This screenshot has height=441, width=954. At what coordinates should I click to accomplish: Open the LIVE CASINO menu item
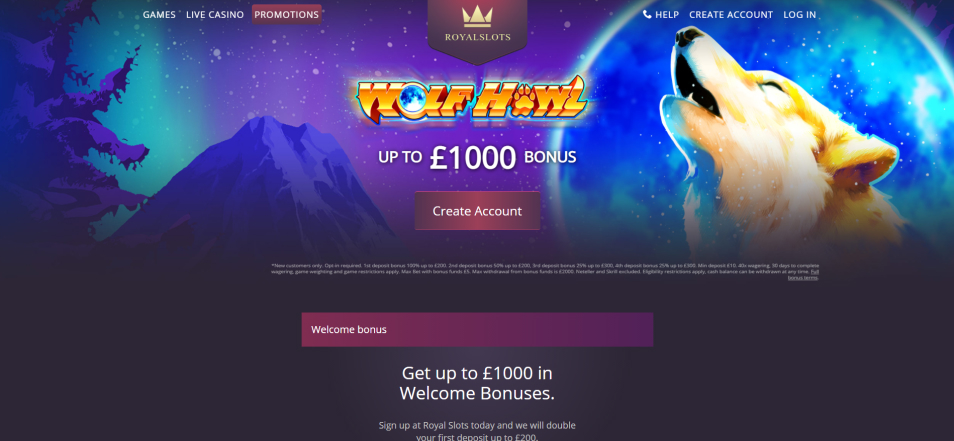(x=215, y=15)
